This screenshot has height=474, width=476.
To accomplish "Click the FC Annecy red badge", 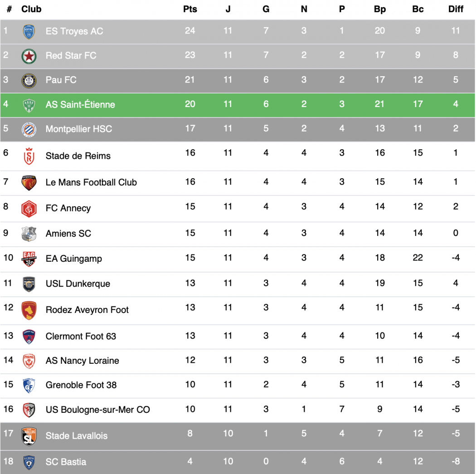I will click(x=29, y=209).
